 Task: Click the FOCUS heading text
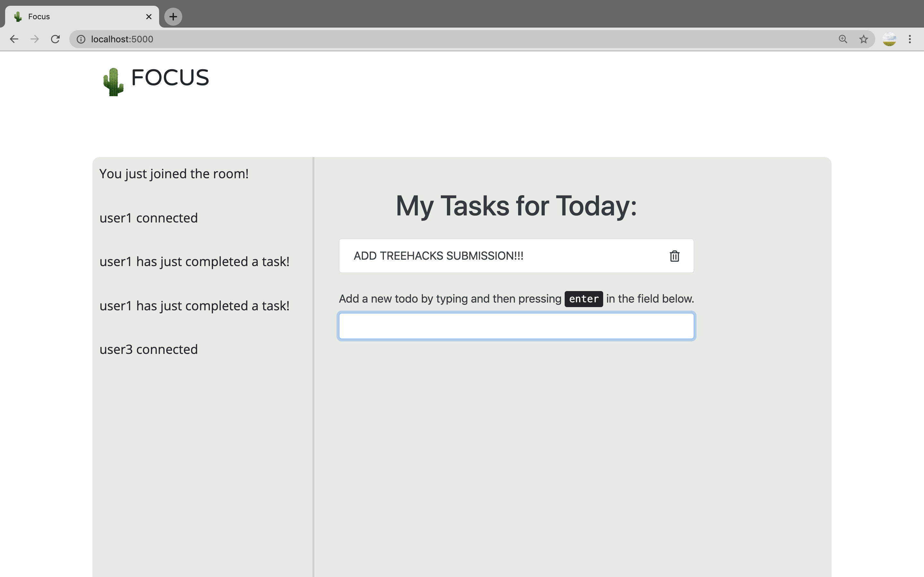coord(170,78)
